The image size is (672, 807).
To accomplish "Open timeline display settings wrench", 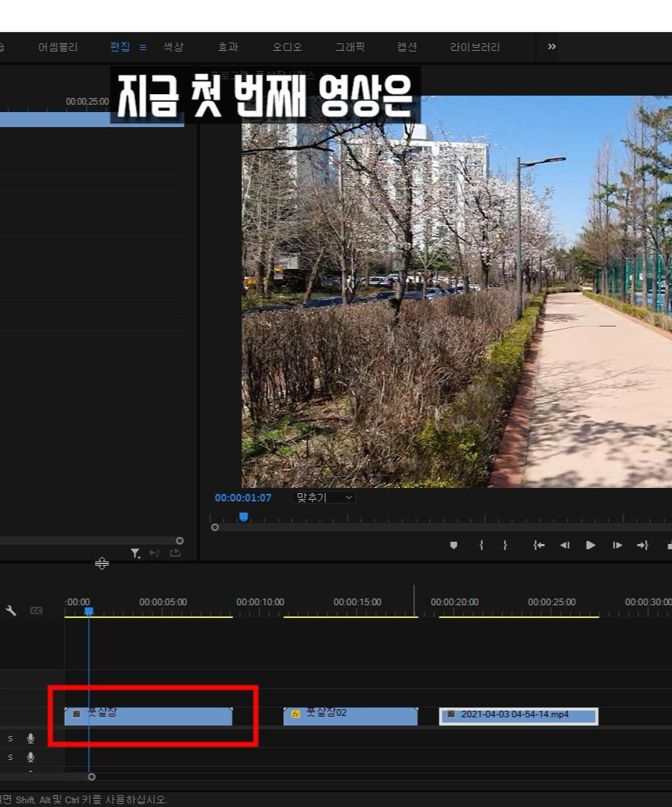I will 10,610.
